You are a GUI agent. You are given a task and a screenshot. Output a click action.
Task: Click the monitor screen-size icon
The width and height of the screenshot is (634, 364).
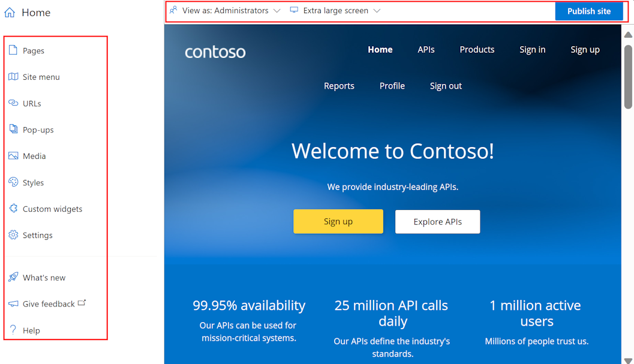(294, 10)
